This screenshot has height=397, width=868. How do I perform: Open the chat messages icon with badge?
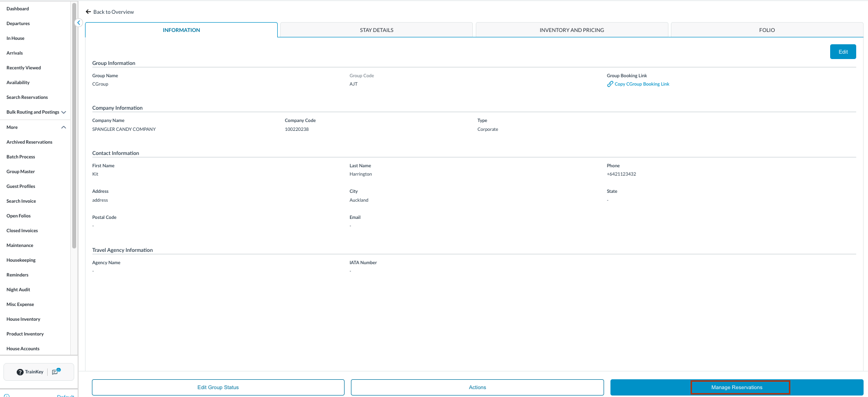tap(56, 372)
